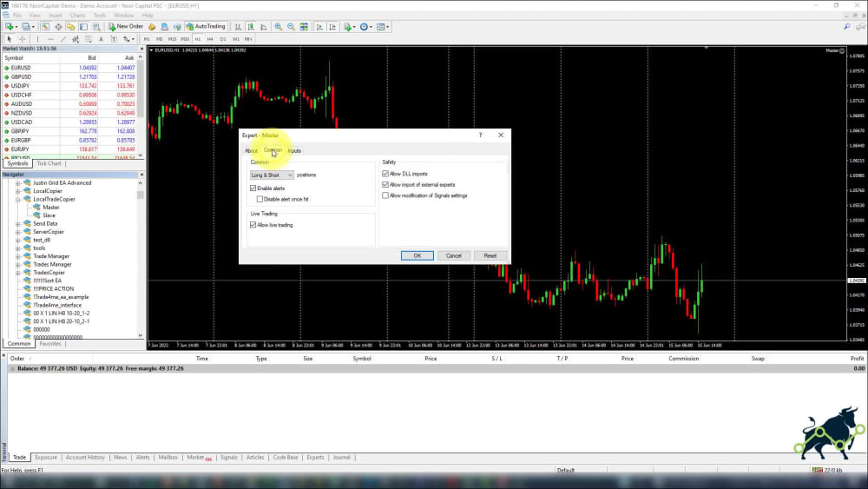
Task: Select the equidistant channel tool
Action: [76, 39]
